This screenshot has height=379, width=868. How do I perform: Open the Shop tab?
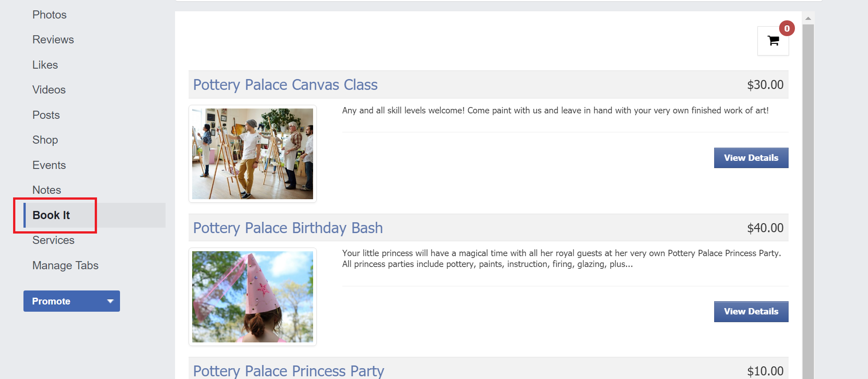pos(45,140)
